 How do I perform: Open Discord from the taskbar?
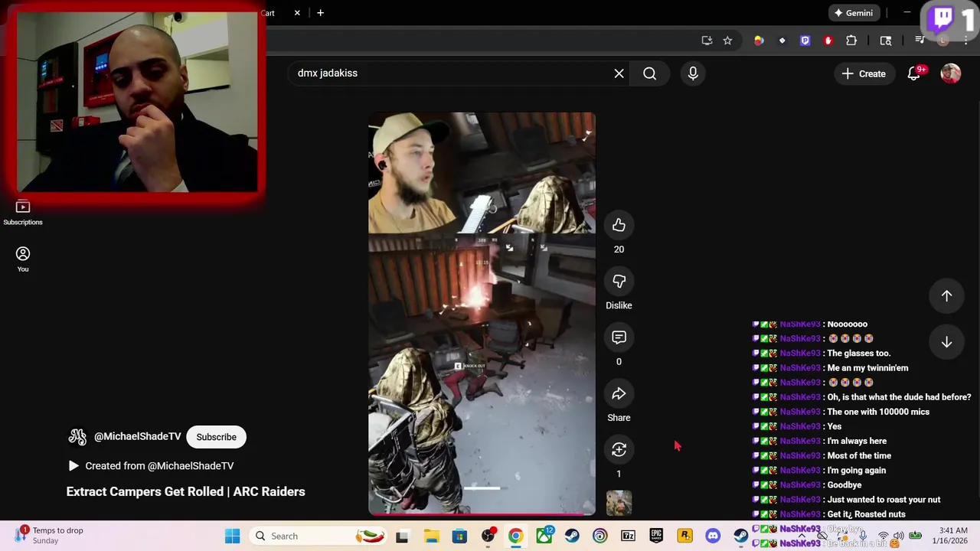pos(713,536)
